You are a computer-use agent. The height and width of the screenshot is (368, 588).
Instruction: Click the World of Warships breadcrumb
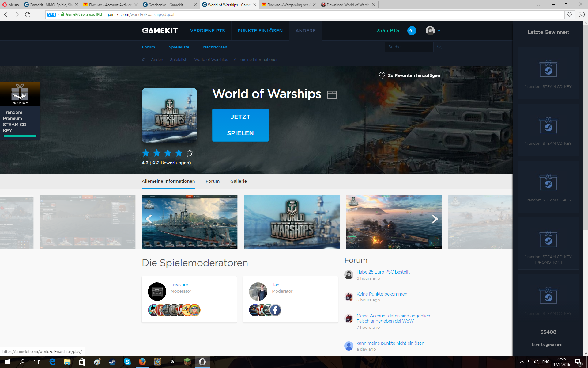[x=211, y=60]
